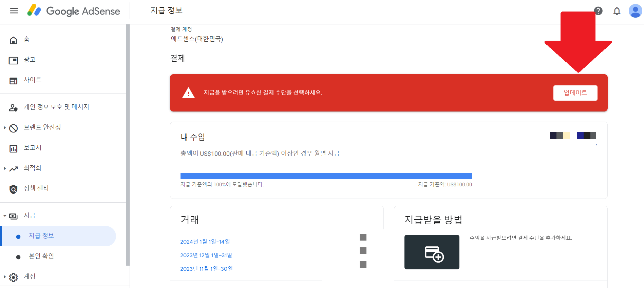Open the hamburger main menu
The image size is (644, 288).
point(14,11)
